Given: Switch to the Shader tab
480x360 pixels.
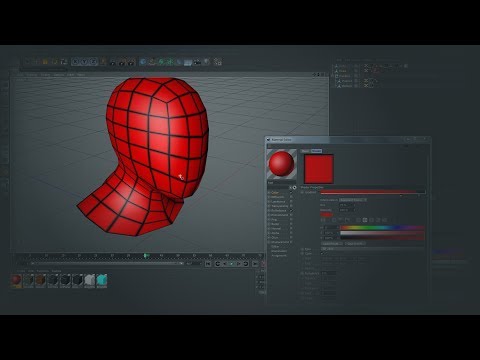Looking at the screenshot, I should 316,151.
